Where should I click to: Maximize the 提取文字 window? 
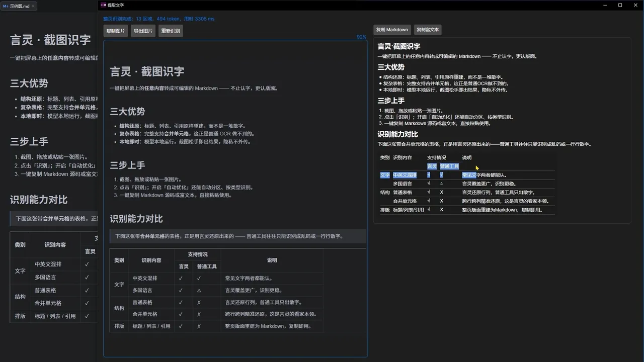(620, 5)
